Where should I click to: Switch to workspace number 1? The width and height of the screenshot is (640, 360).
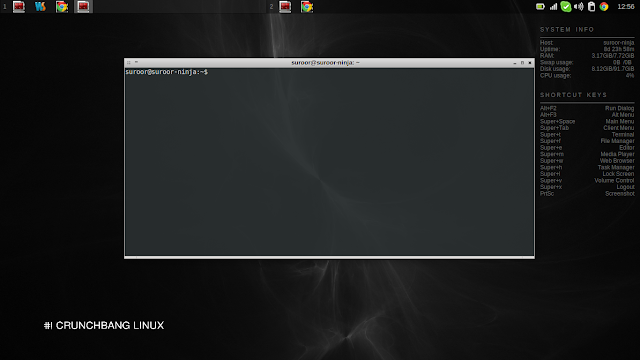4,7
